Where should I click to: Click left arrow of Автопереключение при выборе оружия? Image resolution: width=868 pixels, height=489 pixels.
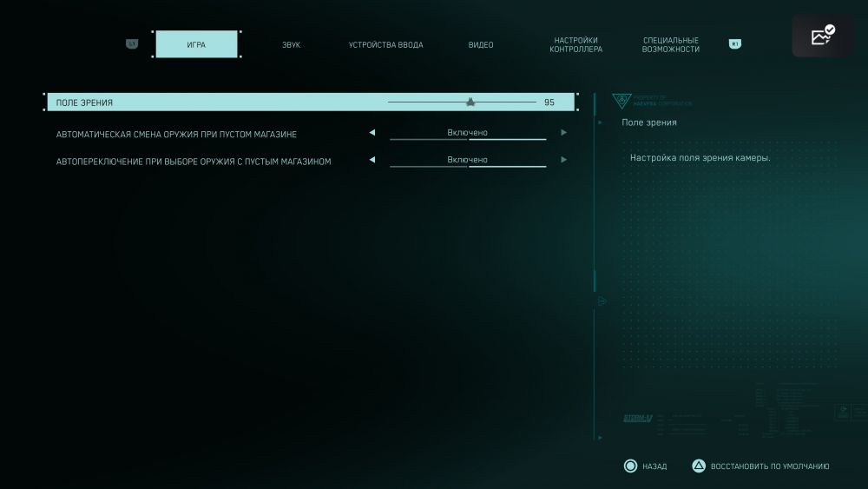click(x=372, y=160)
